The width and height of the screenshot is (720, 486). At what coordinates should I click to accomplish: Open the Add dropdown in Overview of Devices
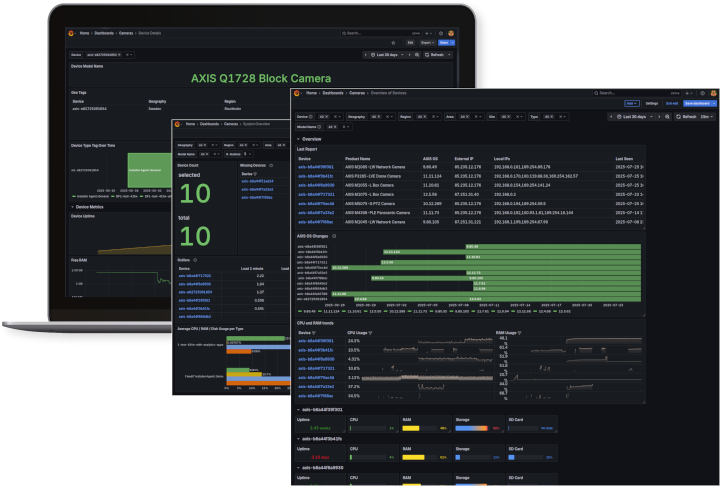pos(632,103)
